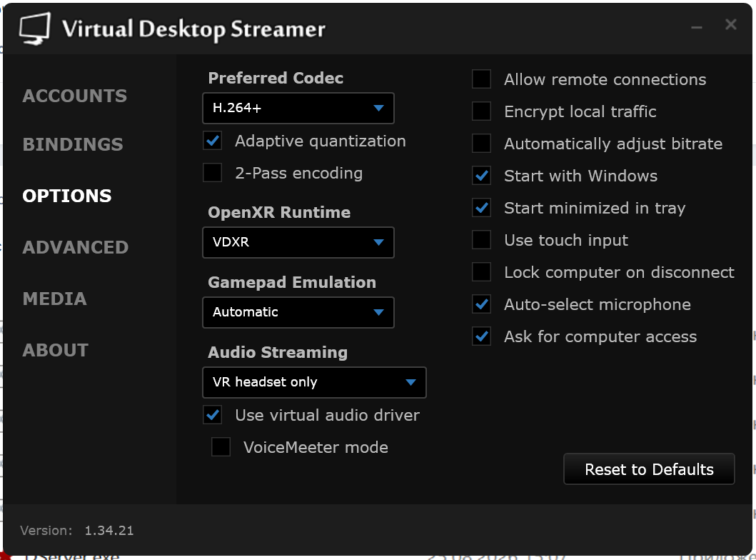Show the About section

click(x=56, y=350)
